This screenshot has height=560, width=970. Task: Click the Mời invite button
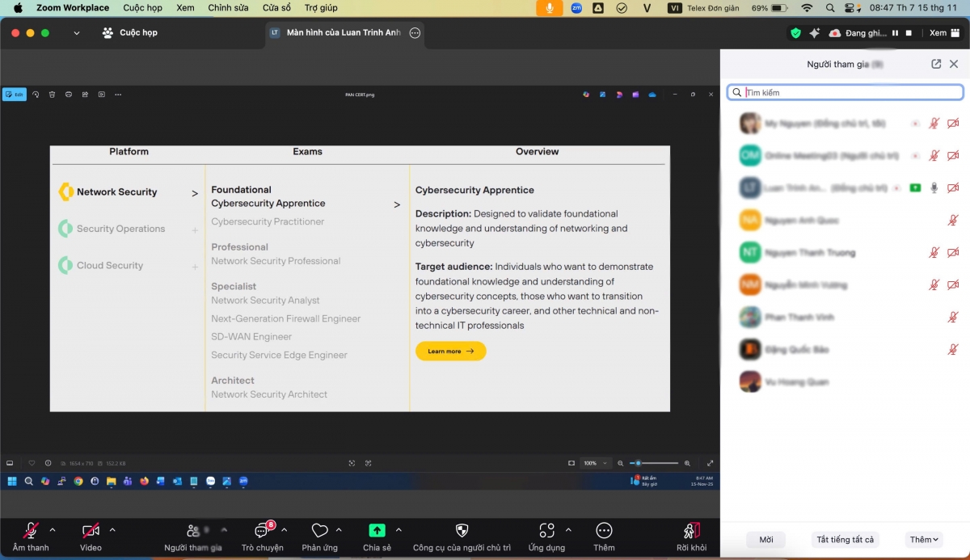point(765,540)
